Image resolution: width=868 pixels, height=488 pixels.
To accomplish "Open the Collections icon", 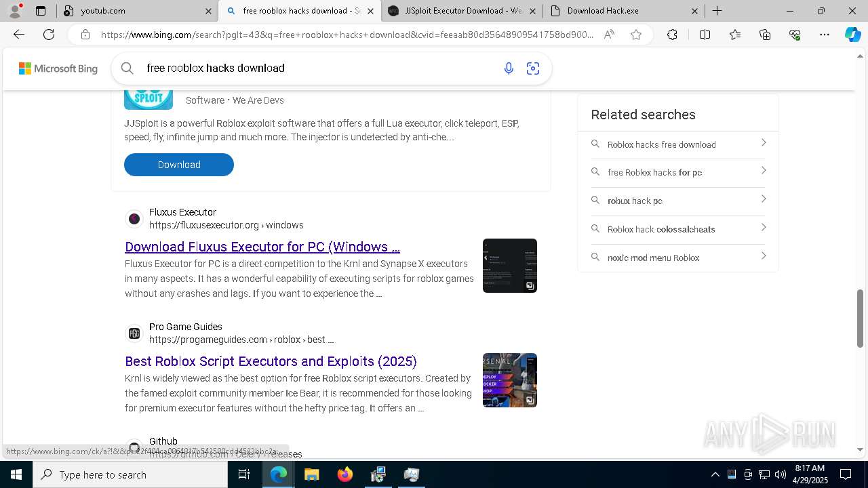I will (x=765, y=35).
